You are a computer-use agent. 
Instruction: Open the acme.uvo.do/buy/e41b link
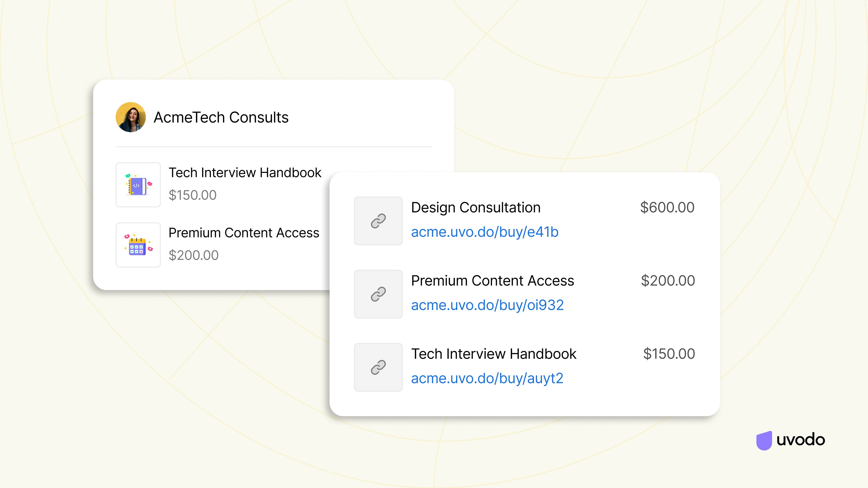[485, 232]
